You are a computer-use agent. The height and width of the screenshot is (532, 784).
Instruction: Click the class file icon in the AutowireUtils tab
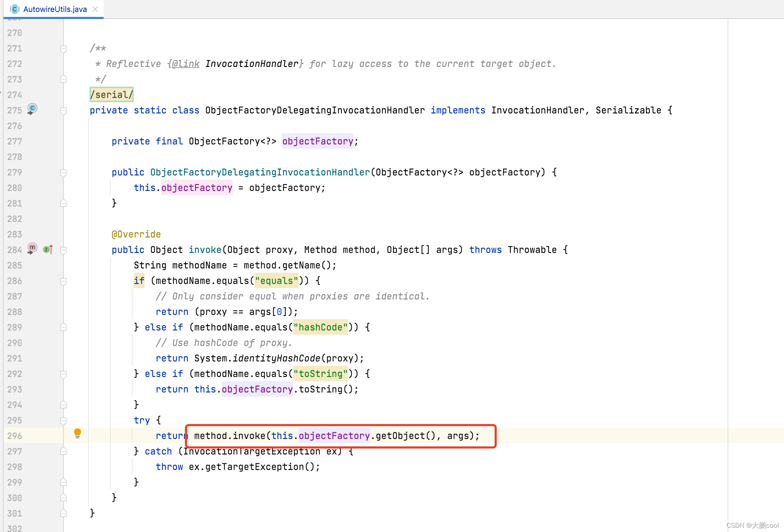14,9
